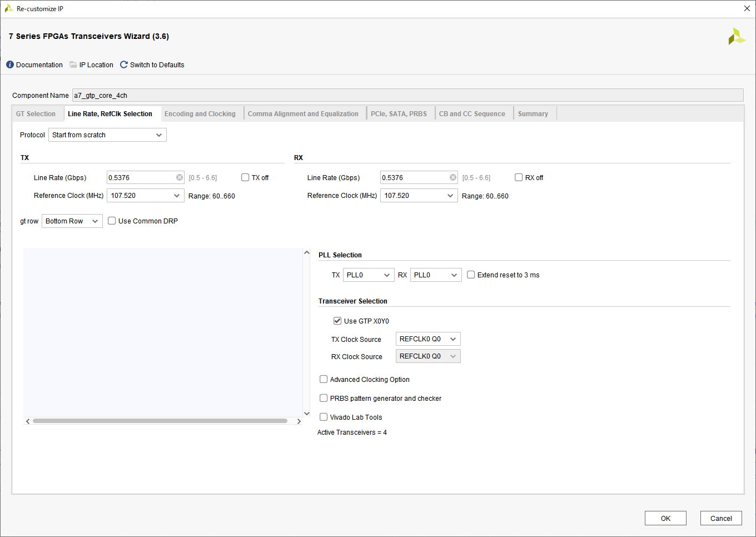Screen dimensions: 756x537
Task: Enable Extend reset to 3 ms
Action: [x=471, y=275]
